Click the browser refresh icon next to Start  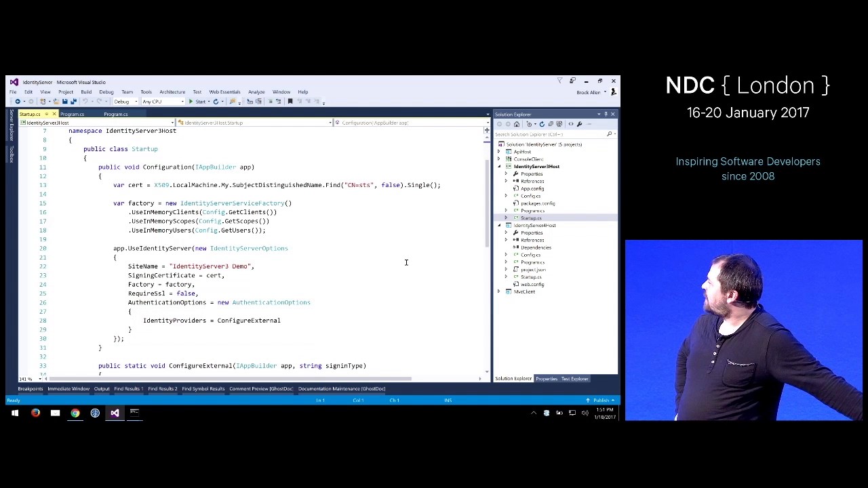(x=216, y=102)
